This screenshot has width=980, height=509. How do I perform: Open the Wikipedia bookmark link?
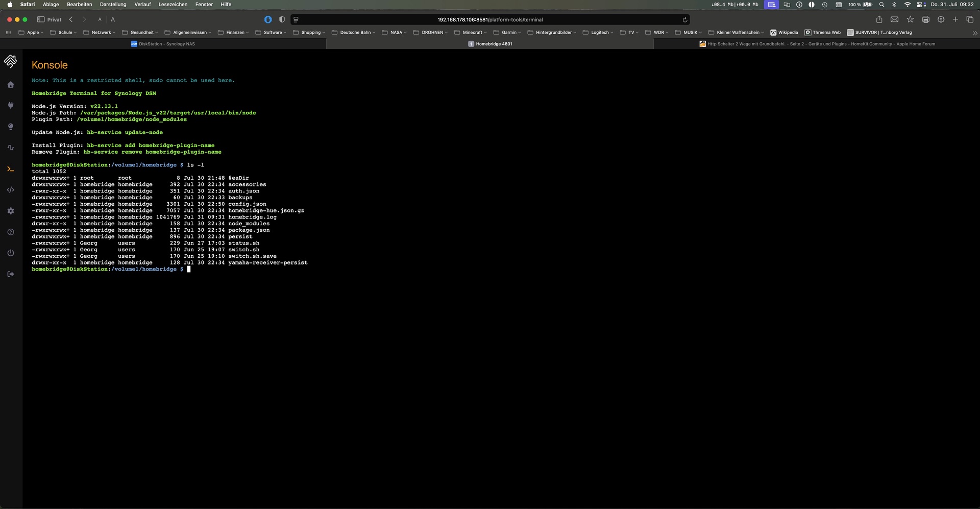point(784,33)
